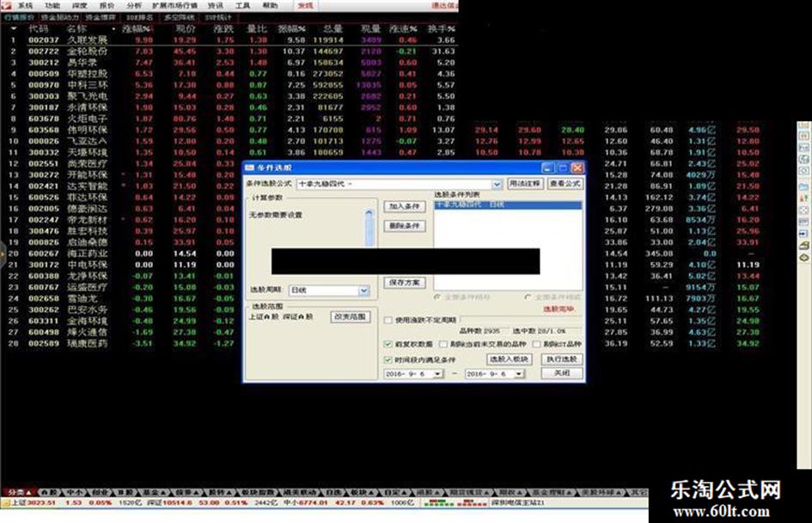Select the 十拿九稳四代 日线 condition list entry
812x523 pixels.
(508, 205)
